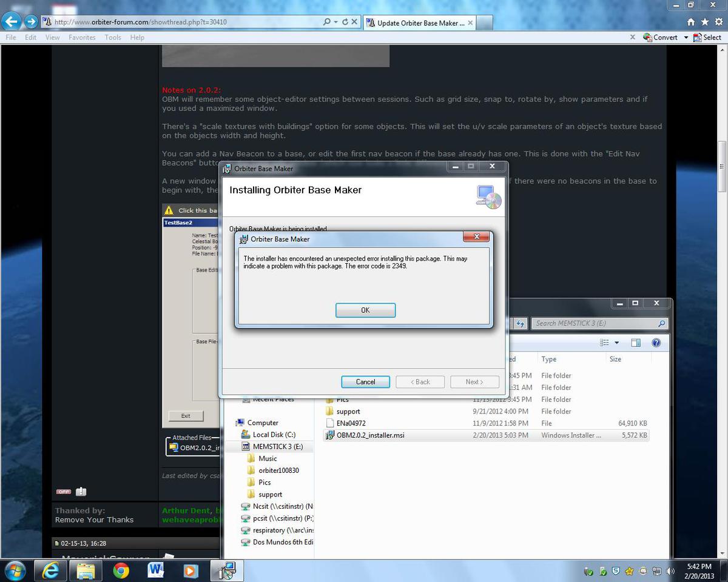Click the volume speaker tray icon
Screen dimensions: 728x582
click(670, 571)
